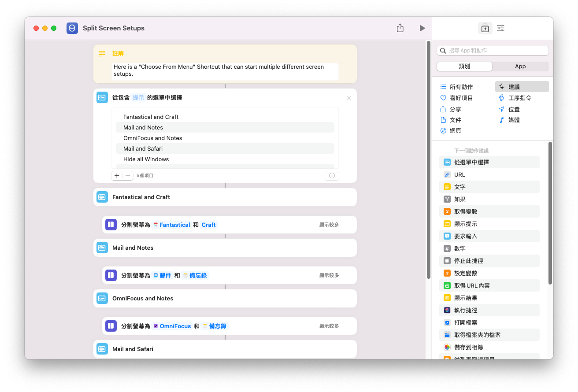Select 位置 category
578x392 pixels.
click(509, 109)
